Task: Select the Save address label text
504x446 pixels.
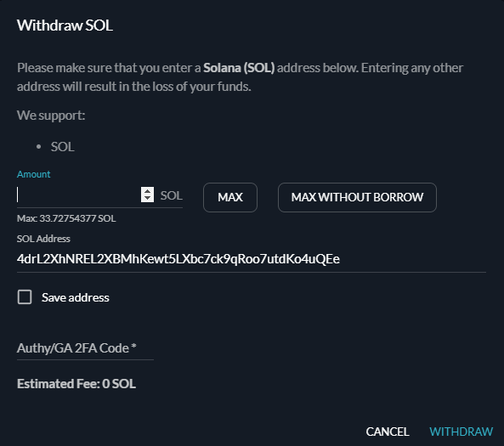Action: 75,297
